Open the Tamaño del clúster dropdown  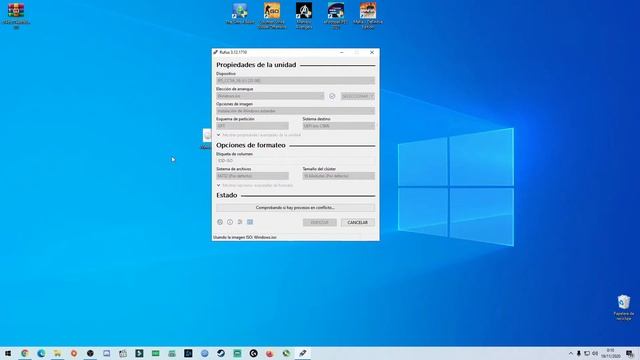click(x=338, y=176)
